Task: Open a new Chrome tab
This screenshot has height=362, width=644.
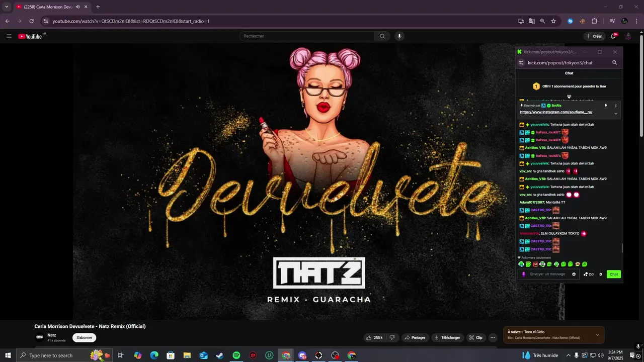Action: (x=98, y=7)
